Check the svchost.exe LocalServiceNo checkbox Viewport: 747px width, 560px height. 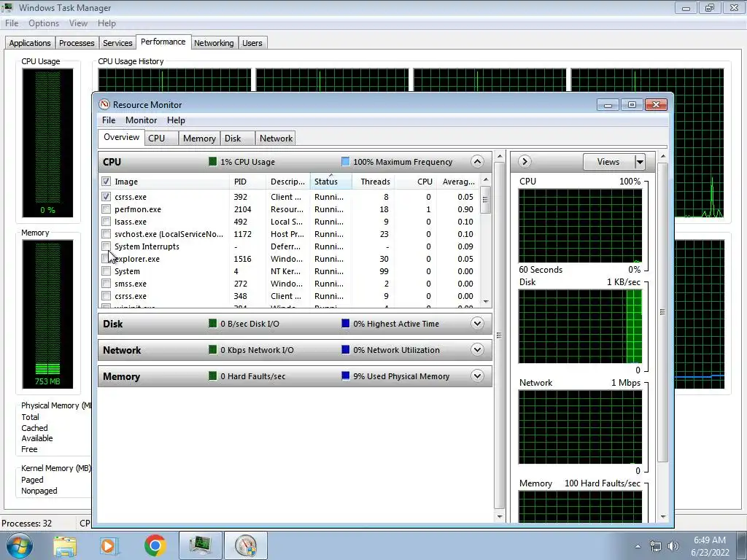tap(106, 234)
